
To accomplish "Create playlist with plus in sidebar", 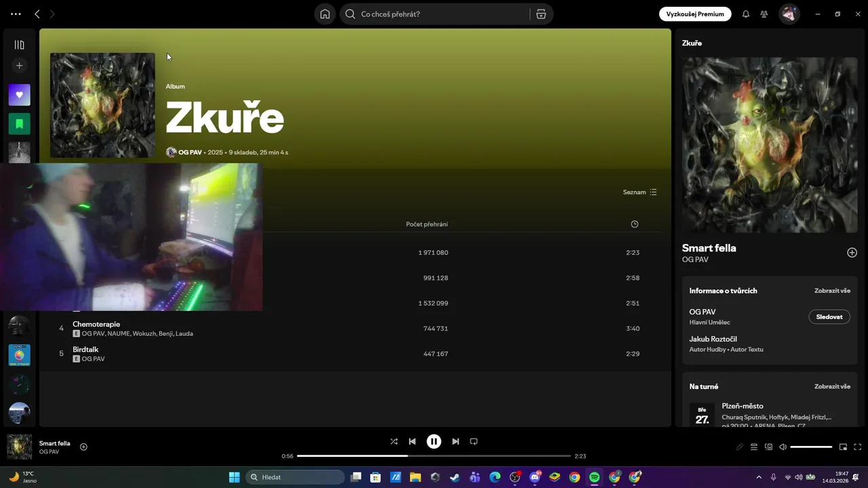I will [19, 66].
